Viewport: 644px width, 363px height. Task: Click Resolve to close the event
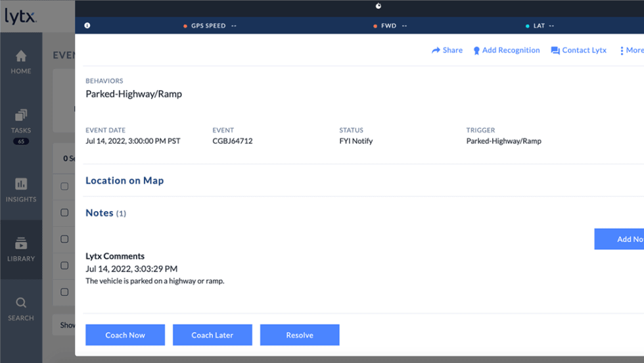pyautogui.click(x=300, y=335)
